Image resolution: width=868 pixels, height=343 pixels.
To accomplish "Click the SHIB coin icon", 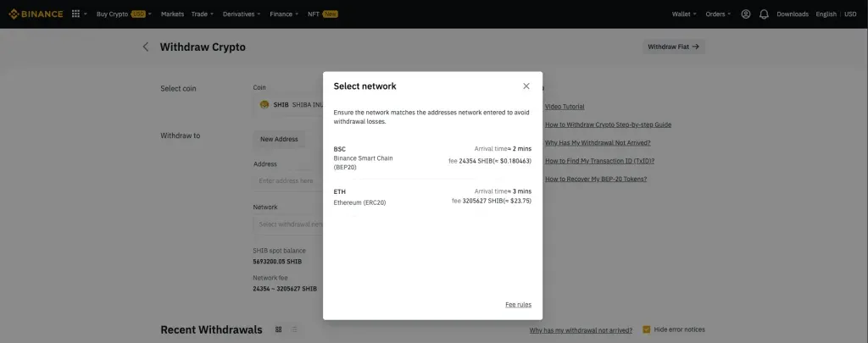I will [x=264, y=104].
